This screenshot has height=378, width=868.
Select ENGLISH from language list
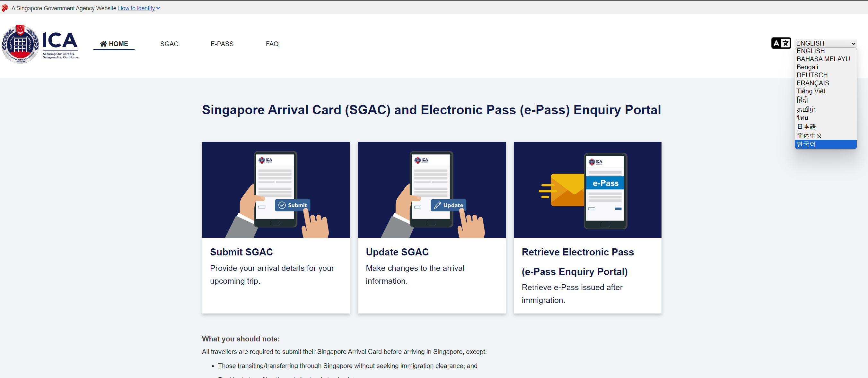pos(826,51)
